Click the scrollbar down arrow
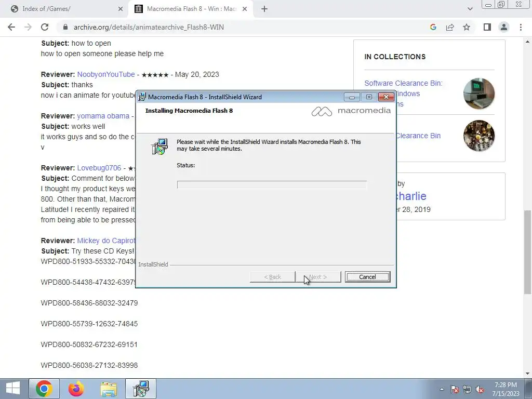Image resolution: width=532 pixels, height=399 pixels. coord(527,374)
